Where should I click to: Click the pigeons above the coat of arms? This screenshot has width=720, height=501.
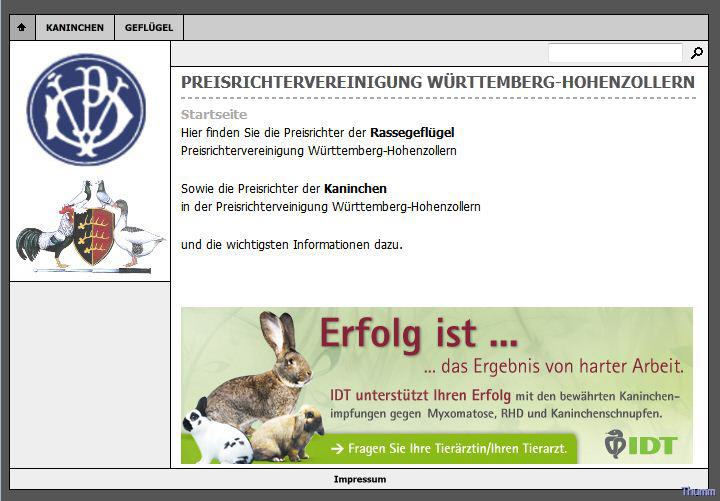[x=94, y=193]
